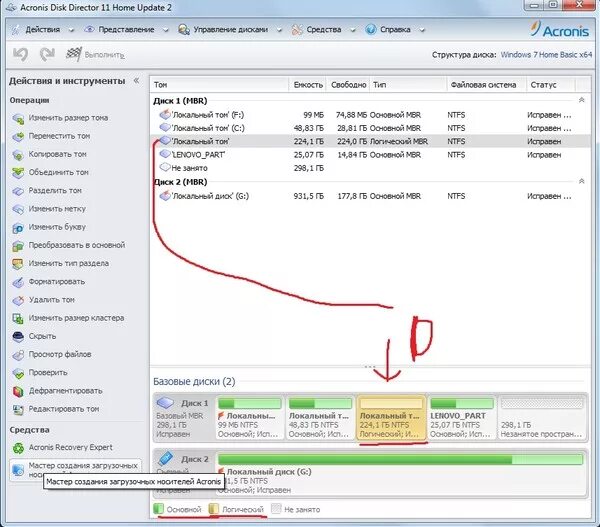The height and width of the screenshot is (527, 600).
Task: Click the Выполнить checkered flag icon
Action: click(74, 54)
